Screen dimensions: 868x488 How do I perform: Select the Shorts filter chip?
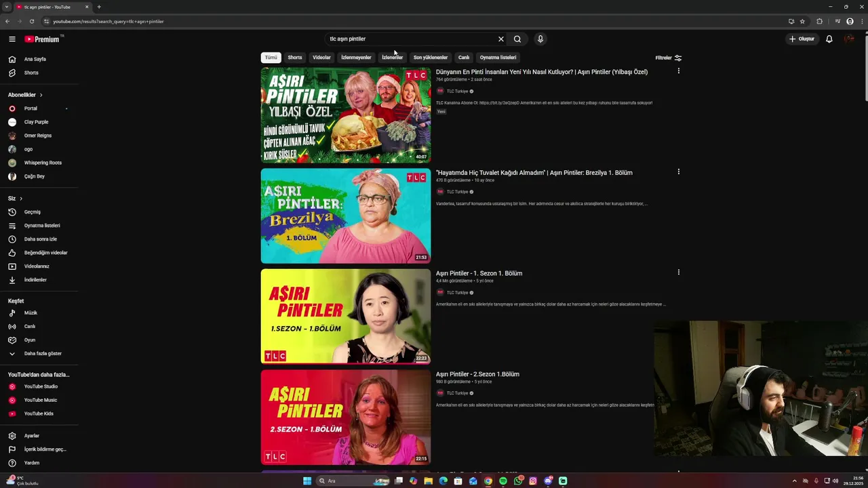(x=295, y=58)
